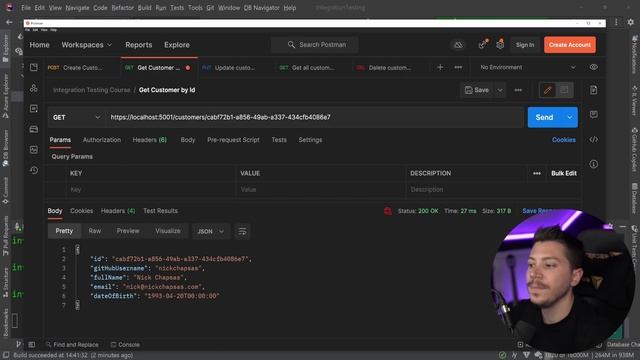The image size is (640, 360).
Task: Click the request URL field
Action: coord(314,118)
